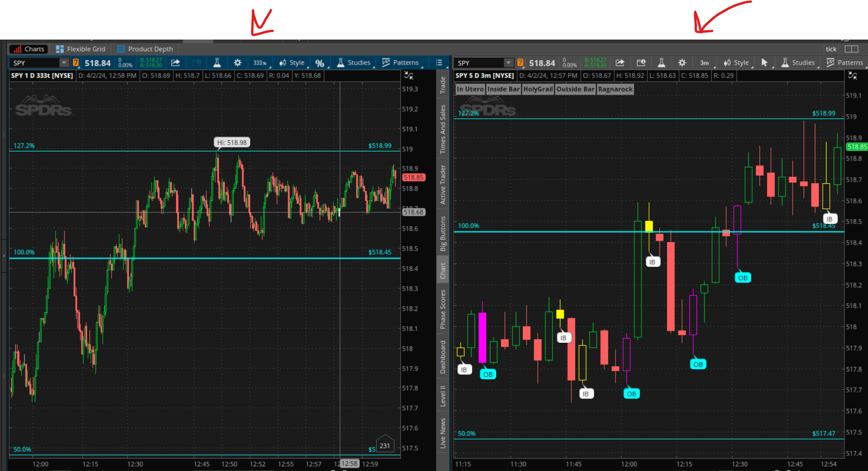
Task: Expand the SPY symbol dropdown in right chart
Action: [509, 63]
